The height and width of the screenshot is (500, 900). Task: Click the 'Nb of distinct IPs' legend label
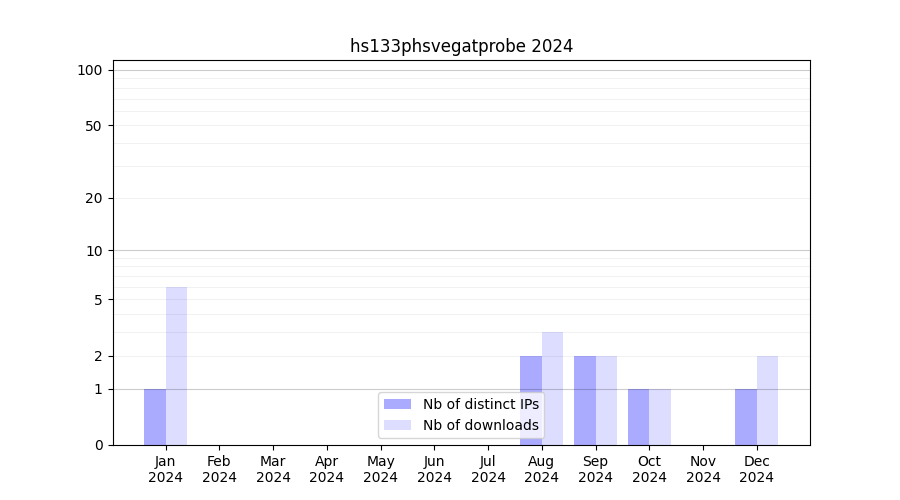point(480,404)
